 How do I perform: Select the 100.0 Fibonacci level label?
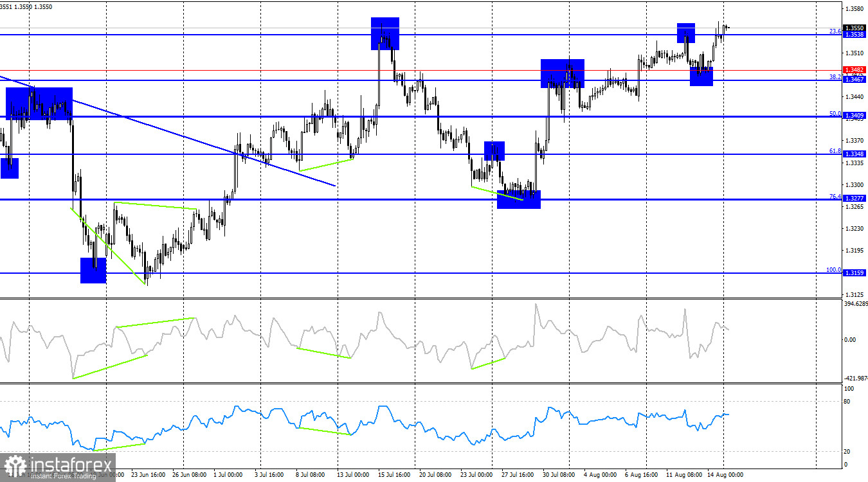(x=834, y=270)
